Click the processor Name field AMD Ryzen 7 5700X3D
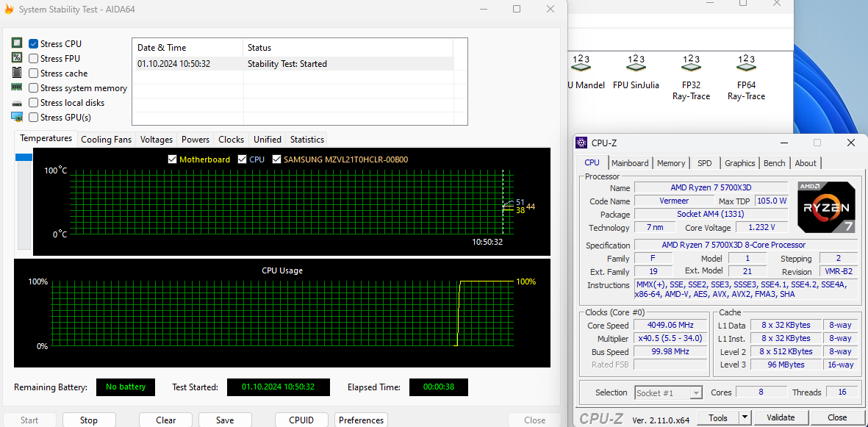868x427 pixels. click(711, 187)
